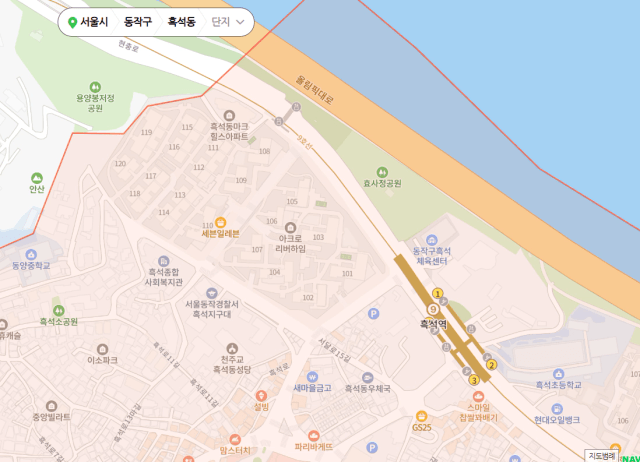Image resolution: width=640 pixels, height=462 pixels.
Task: Click the 새마을금고 bank icon
Action: 312,376
